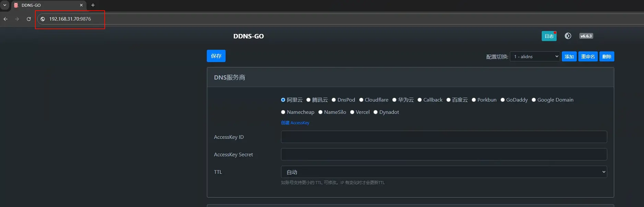This screenshot has width=644, height=207.
Task: Select the Namecheap radio button
Action: tap(283, 112)
